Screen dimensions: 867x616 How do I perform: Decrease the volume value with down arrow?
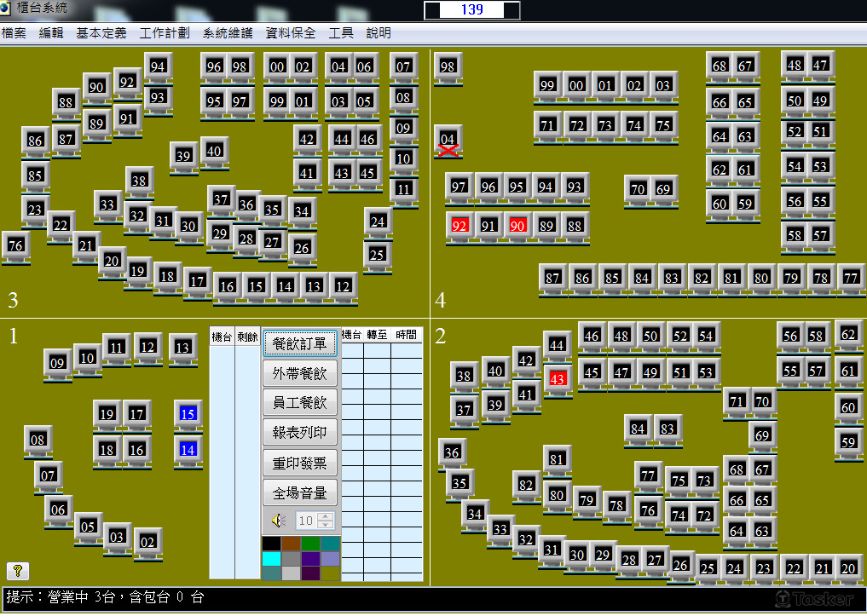[326, 524]
